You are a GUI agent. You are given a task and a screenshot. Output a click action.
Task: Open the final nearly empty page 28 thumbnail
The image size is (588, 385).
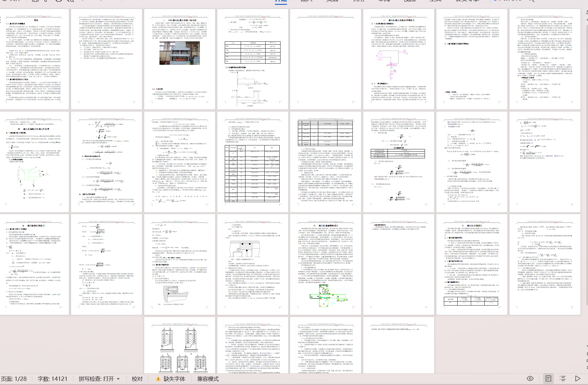[x=399, y=345]
